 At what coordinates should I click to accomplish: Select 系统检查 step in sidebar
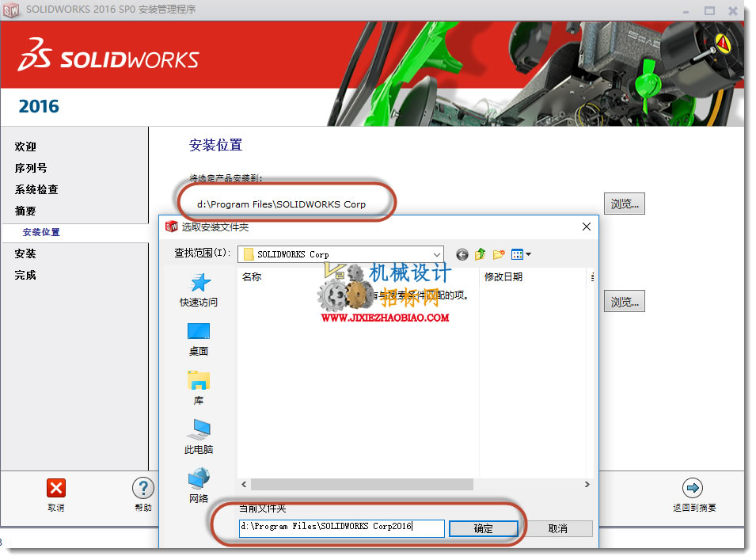point(36,191)
